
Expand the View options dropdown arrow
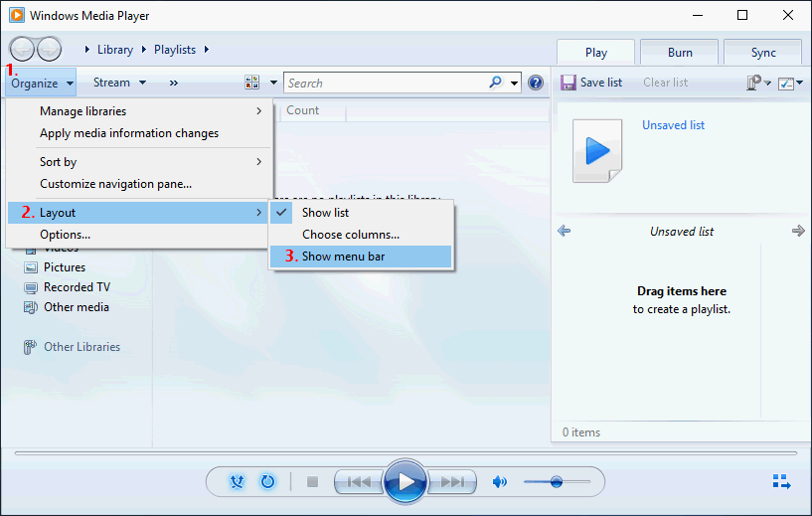pyautogui.click(x=273, y=83)
